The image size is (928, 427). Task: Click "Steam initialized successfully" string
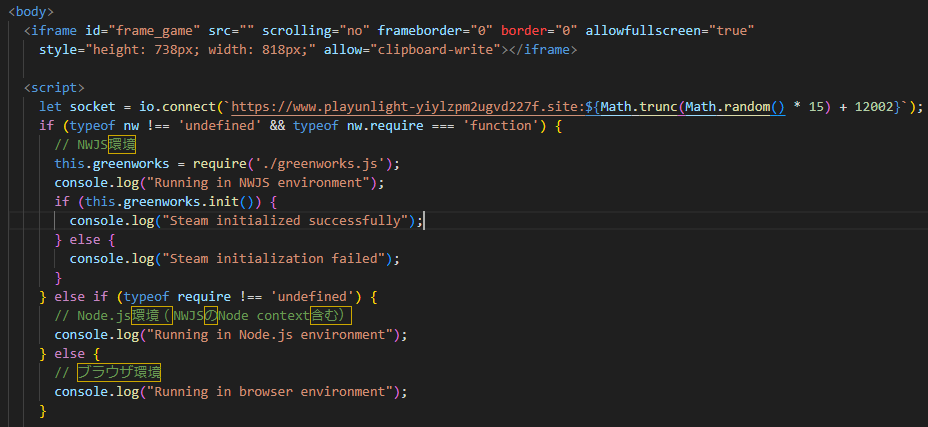(285, 221)
